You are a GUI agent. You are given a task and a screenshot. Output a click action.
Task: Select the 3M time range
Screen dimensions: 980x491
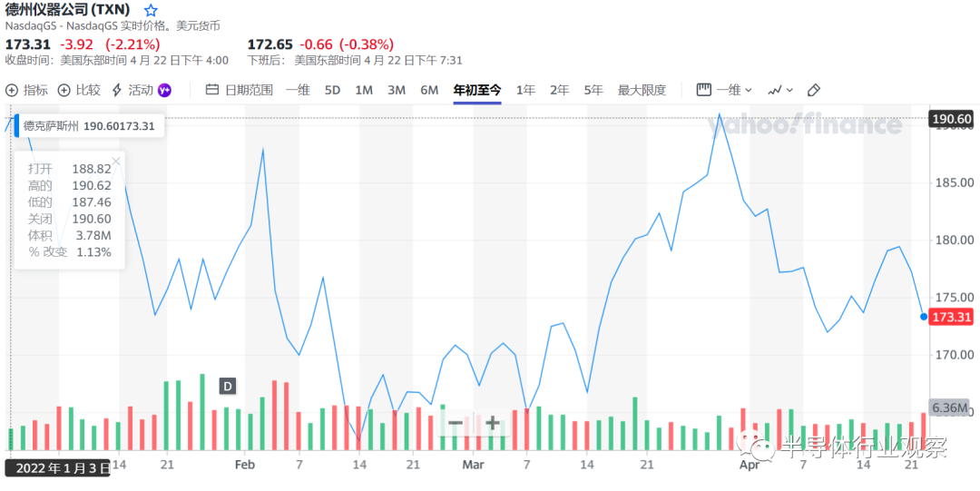[x=397, y=90]
